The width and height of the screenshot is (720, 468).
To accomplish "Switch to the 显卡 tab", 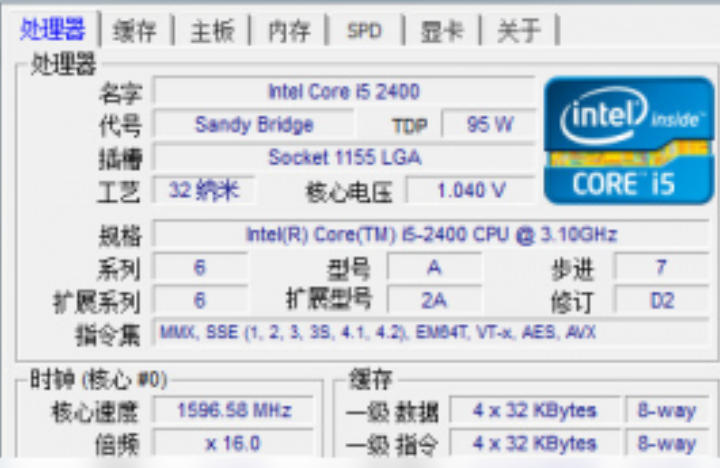I will click(442, 31).
